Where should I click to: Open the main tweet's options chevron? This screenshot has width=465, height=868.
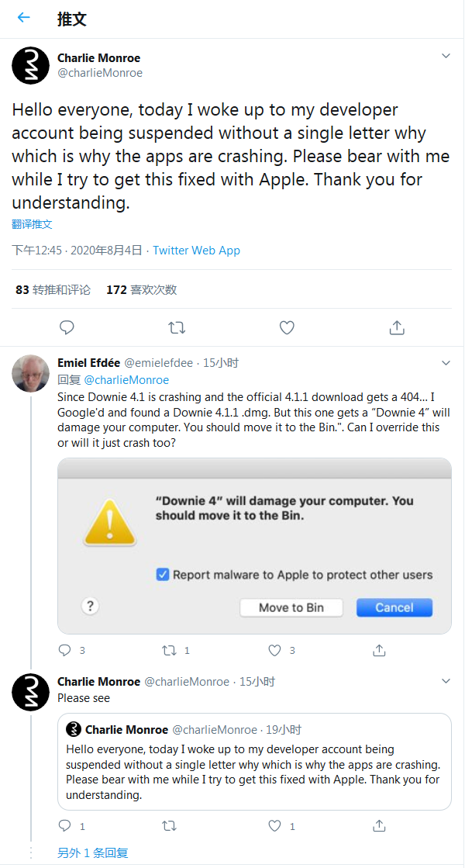coord(446,55)
